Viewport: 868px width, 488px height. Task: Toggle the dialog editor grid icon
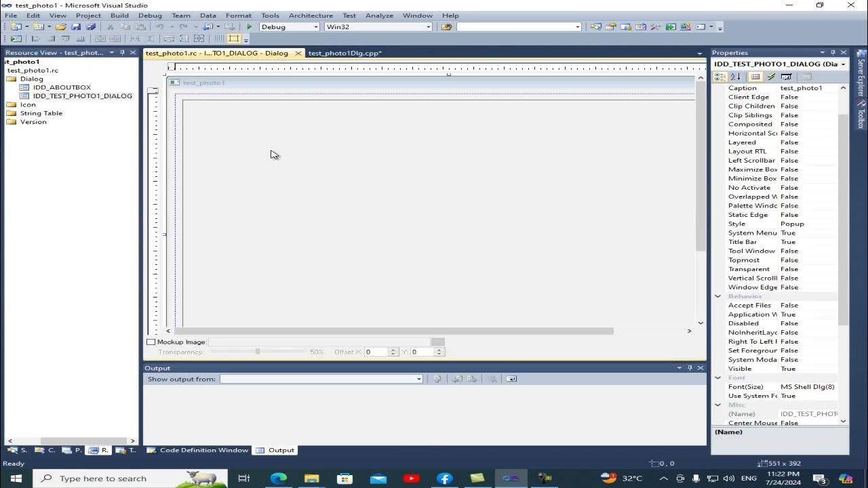tap(219, 39)
